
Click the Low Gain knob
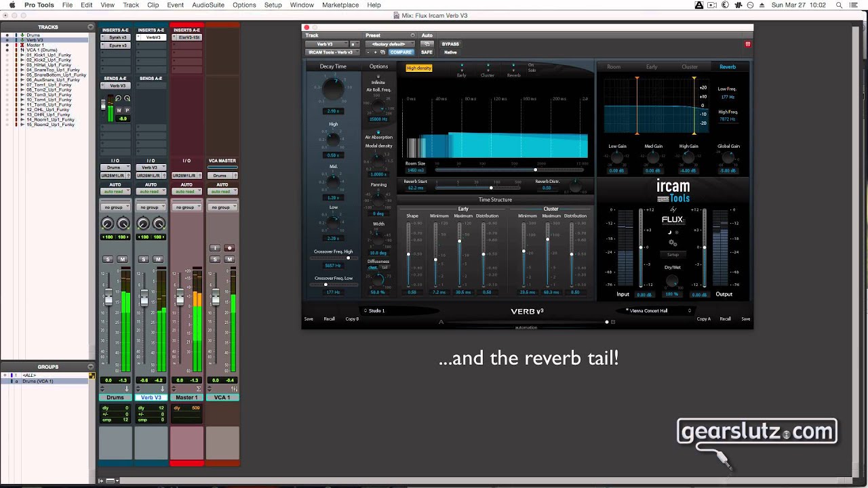pos(617,157)
